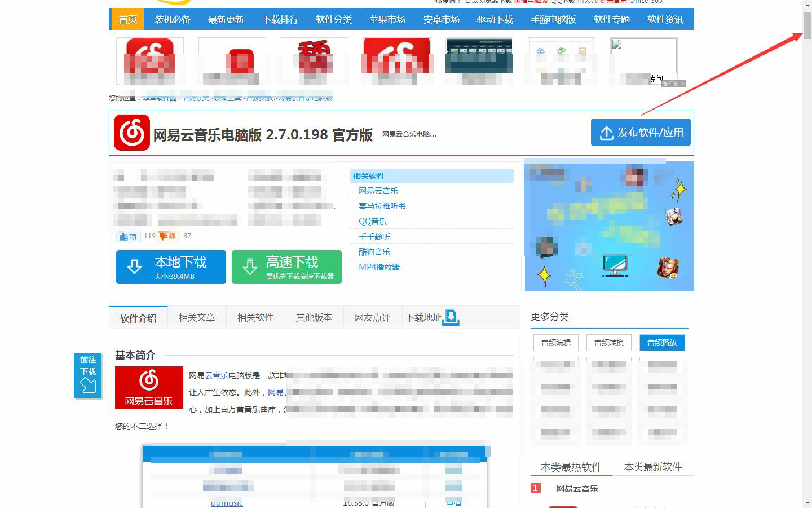The image size is (812, 508).
Task: Select the 音频播放 category button
Action: 662,343
